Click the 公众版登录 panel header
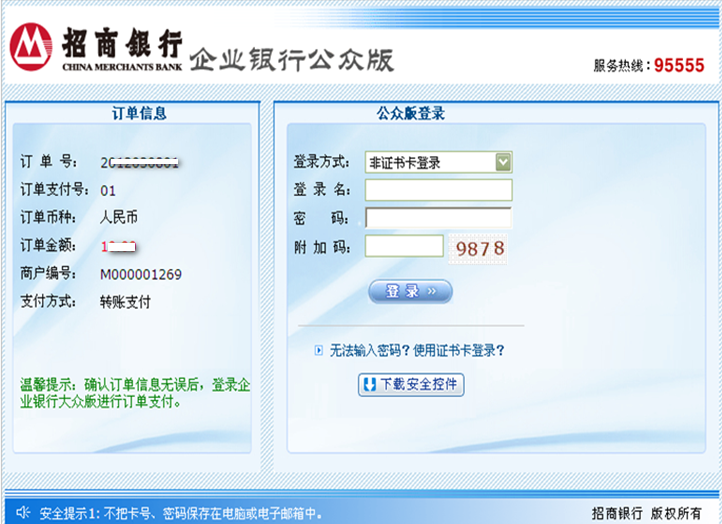 [x=410, y=114]
